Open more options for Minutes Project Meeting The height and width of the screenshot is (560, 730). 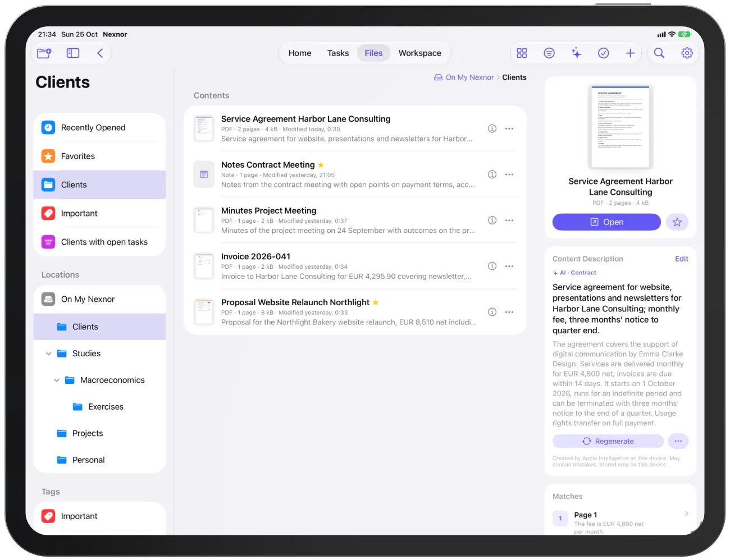[509, 221]
